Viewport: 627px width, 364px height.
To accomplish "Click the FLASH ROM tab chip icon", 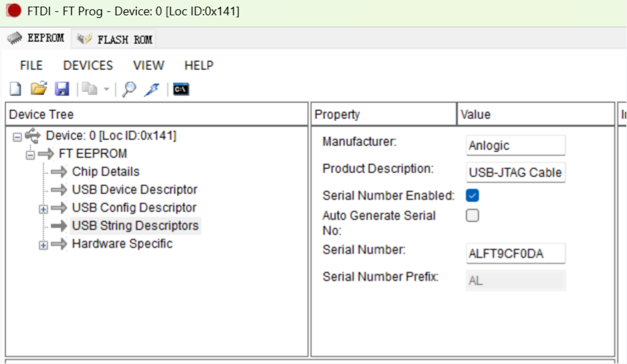I will 84,39.
